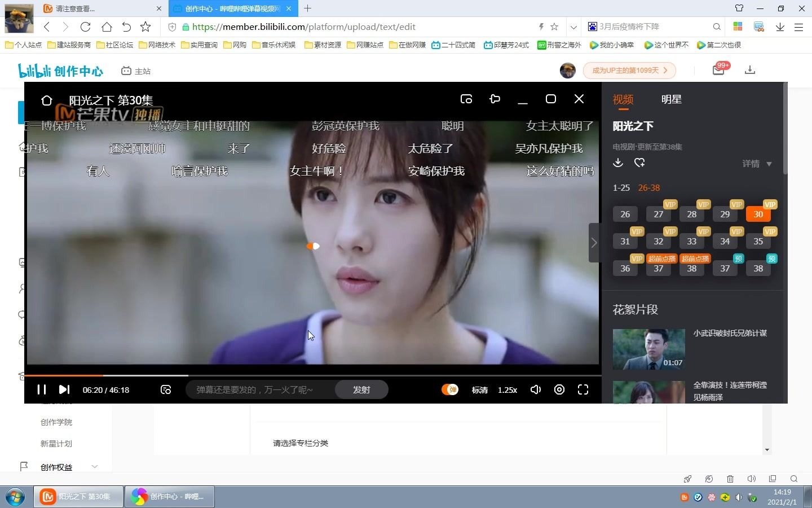812x508 pixels.
Task: Go to the 主站 main site link
Action: [136, 71]
